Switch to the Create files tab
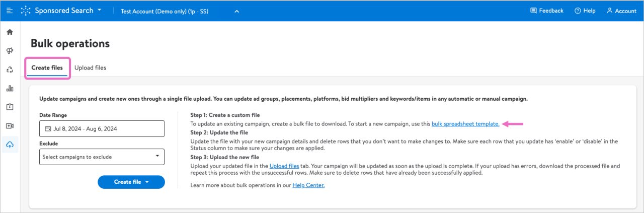644x213 pixels. pos(47,67)
